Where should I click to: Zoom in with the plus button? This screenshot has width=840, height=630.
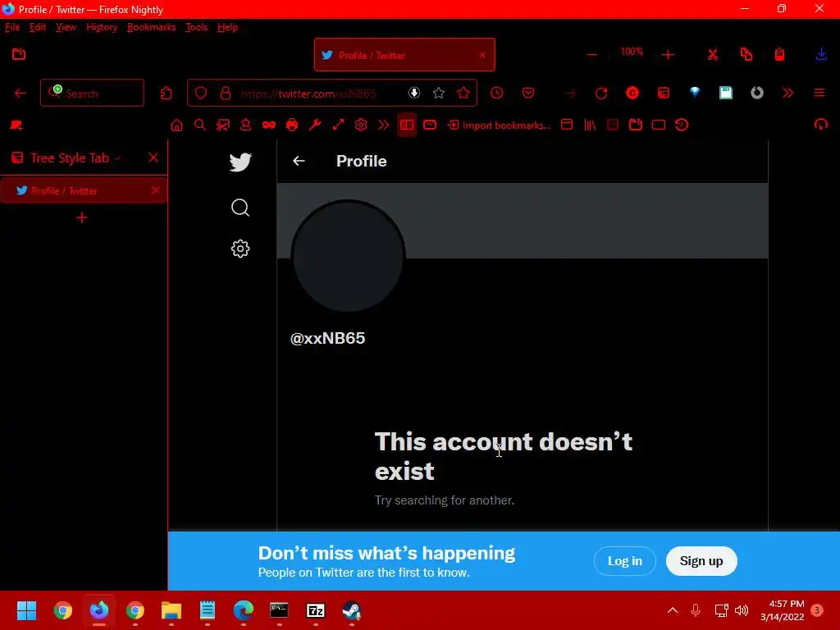coord(668,55)
